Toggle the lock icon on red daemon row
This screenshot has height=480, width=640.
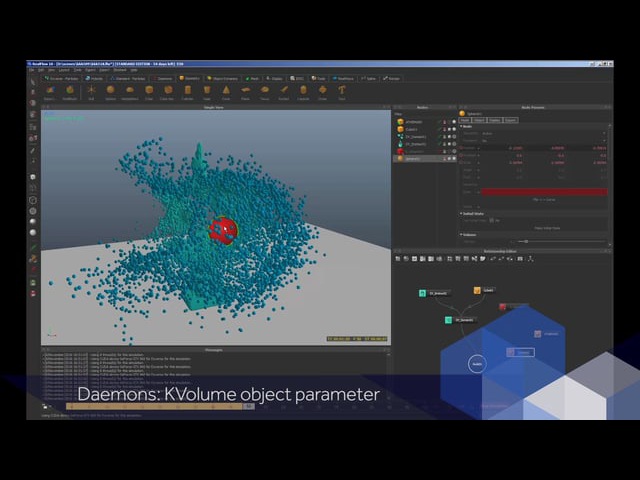tap(444, 151)
